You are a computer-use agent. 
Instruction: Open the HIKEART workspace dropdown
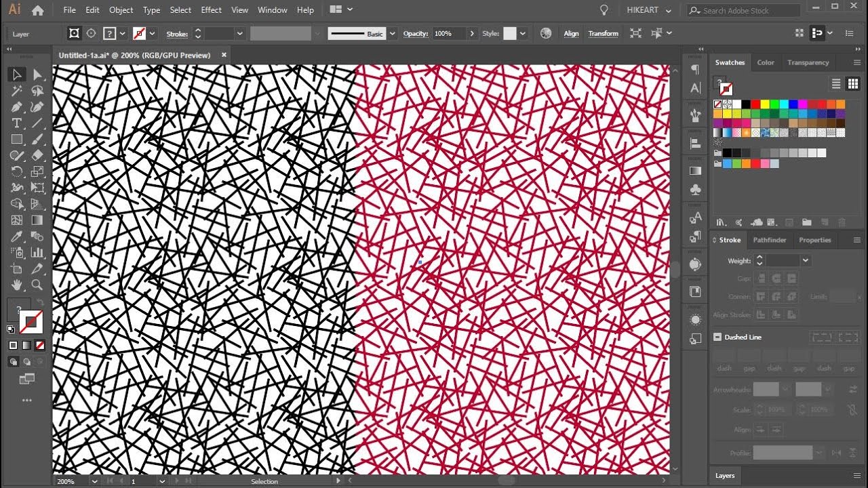click(x=649, y=10)
